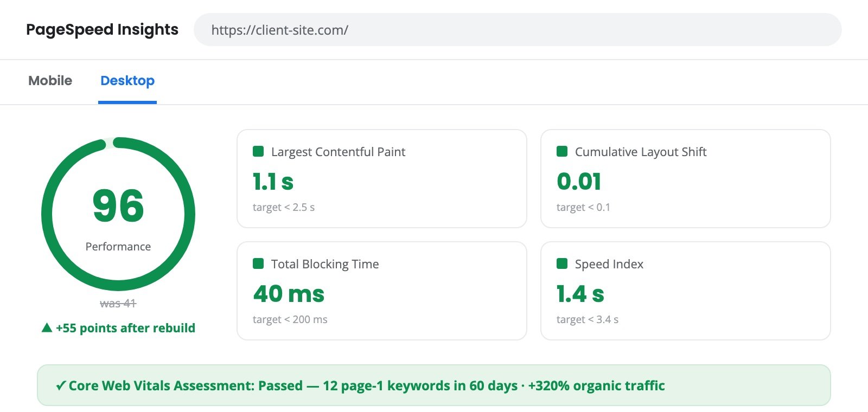Click the Speed Index label

(609, 264)
